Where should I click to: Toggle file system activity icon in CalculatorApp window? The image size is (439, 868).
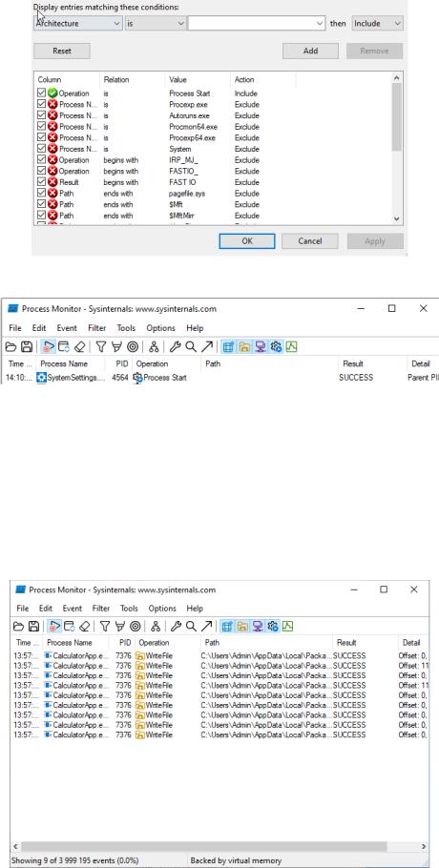tap(241, 626)
